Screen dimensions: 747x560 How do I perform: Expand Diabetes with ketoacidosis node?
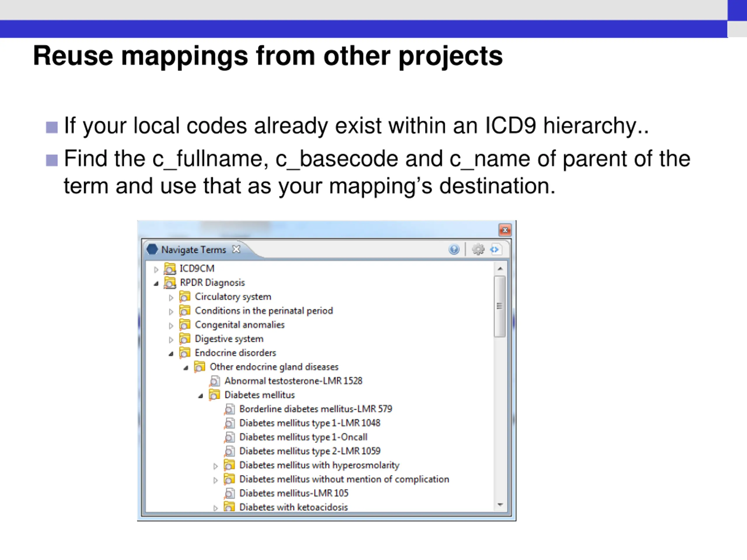point(215,508)
